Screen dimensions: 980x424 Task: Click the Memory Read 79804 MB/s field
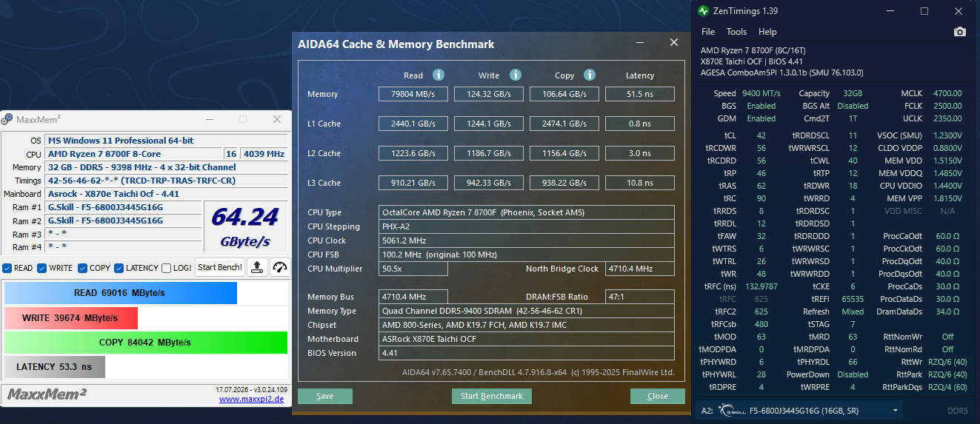[x=413, y=94]
